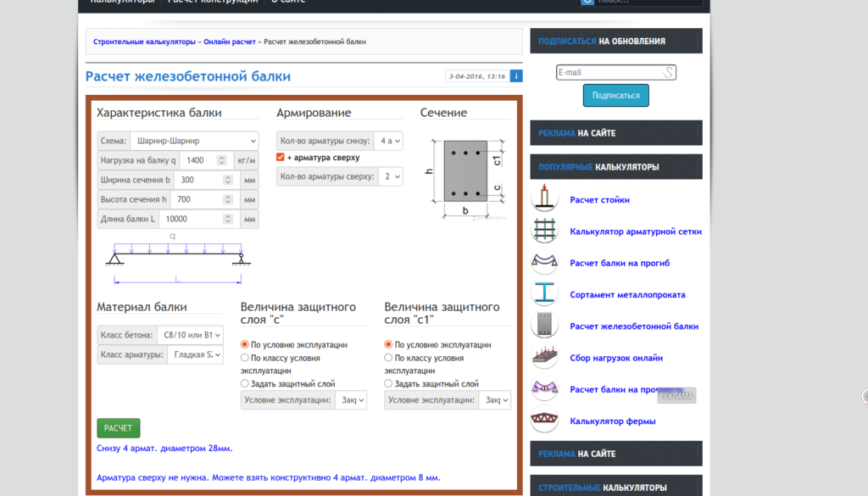Click the rebar mesh calculator icon
The width and height of the screenshot is (868, 496).
(544, 231)
